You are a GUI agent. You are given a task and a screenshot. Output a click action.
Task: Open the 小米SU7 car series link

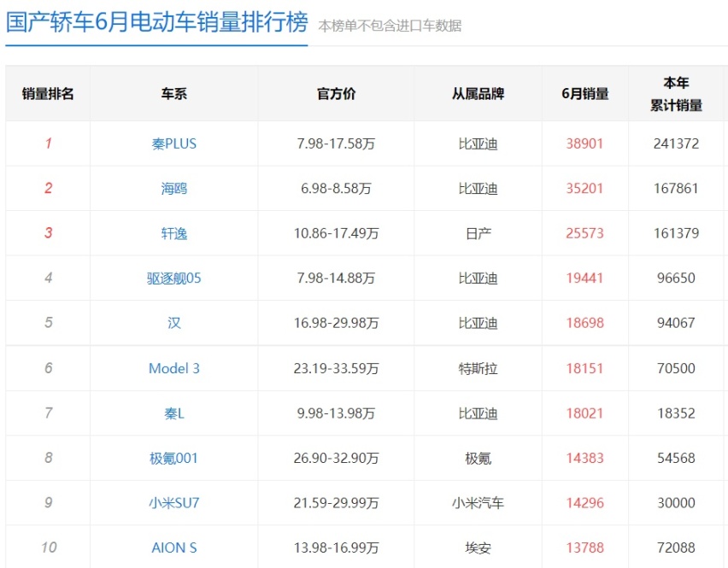pyautogui.click(x=174, y=503)
